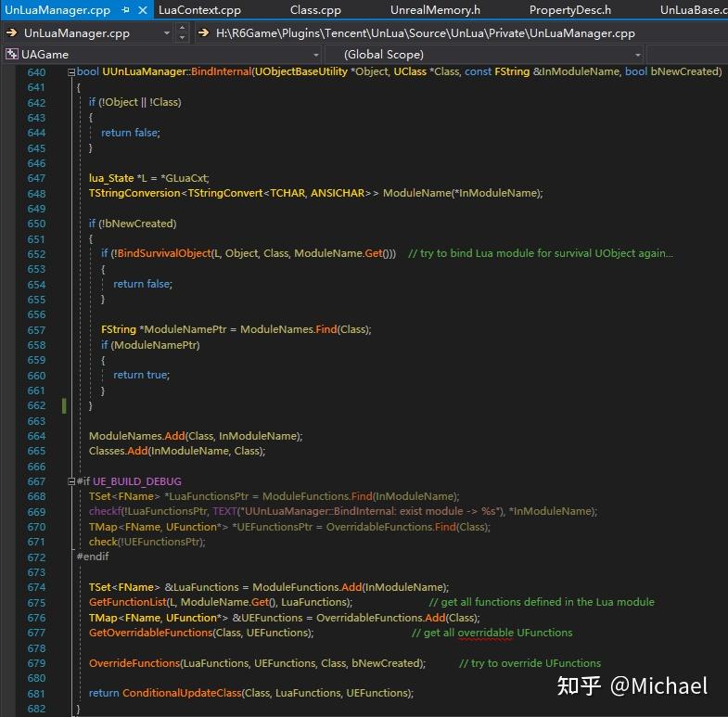Click line number 640
The height and width of the screenshot is (717, 728).
coord(36,72)
